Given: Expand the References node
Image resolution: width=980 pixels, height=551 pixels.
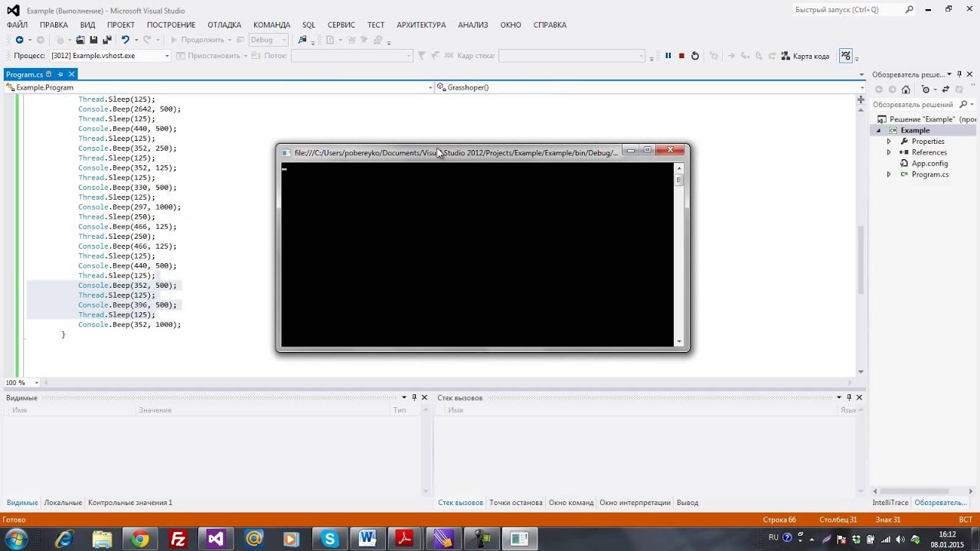Looking at the screenshot, I should [889, 152].
